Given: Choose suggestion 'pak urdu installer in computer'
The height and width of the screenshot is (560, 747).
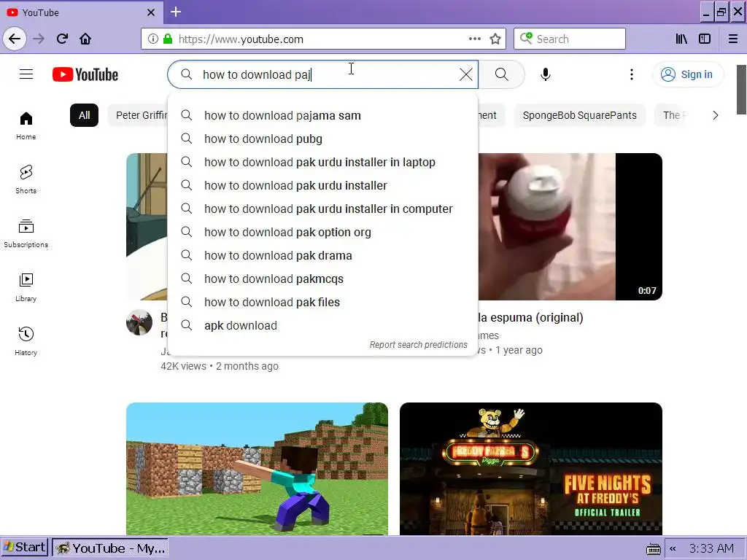Looking at the screenshot, I should click(x=323, y=209).
